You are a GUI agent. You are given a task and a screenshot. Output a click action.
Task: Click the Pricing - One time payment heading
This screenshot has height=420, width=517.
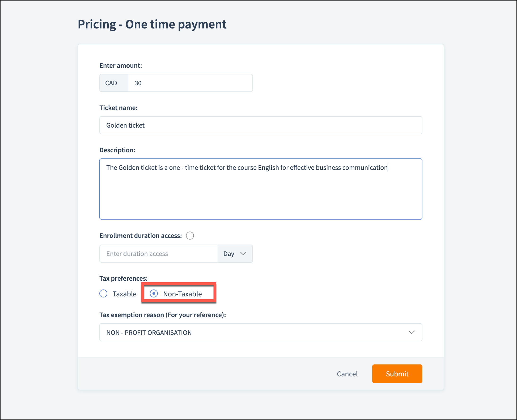[x=152, y=24]
